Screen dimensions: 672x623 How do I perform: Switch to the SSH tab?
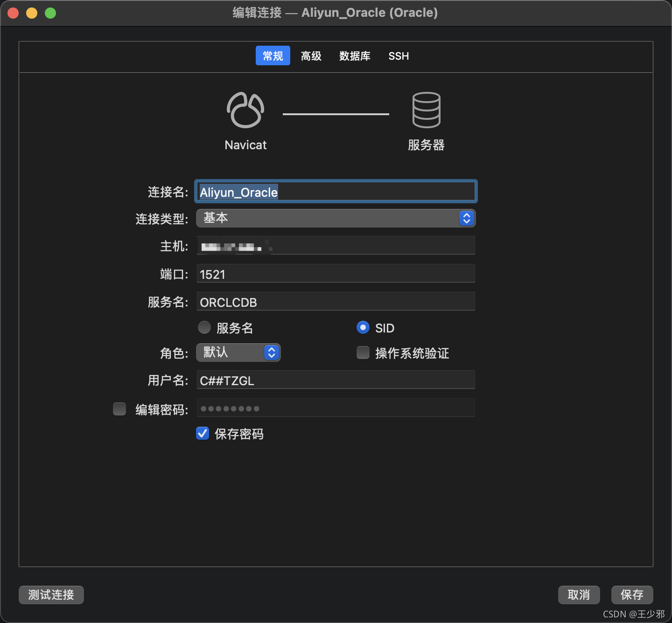399,56
